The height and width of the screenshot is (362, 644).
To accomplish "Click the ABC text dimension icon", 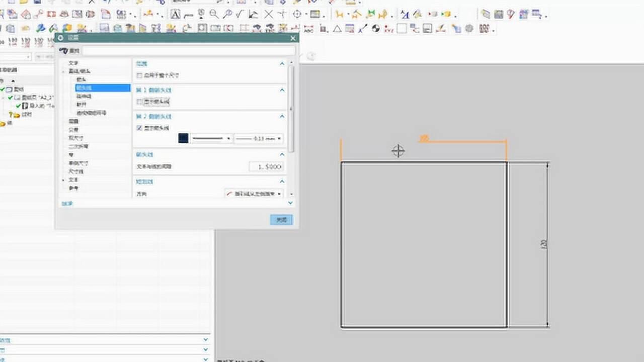I will pos(309,29).
